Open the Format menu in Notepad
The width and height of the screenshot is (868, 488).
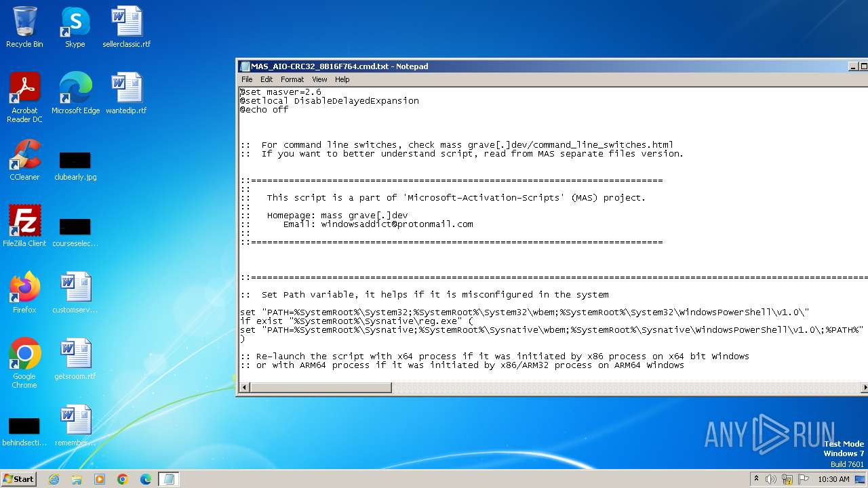[292, 79]
